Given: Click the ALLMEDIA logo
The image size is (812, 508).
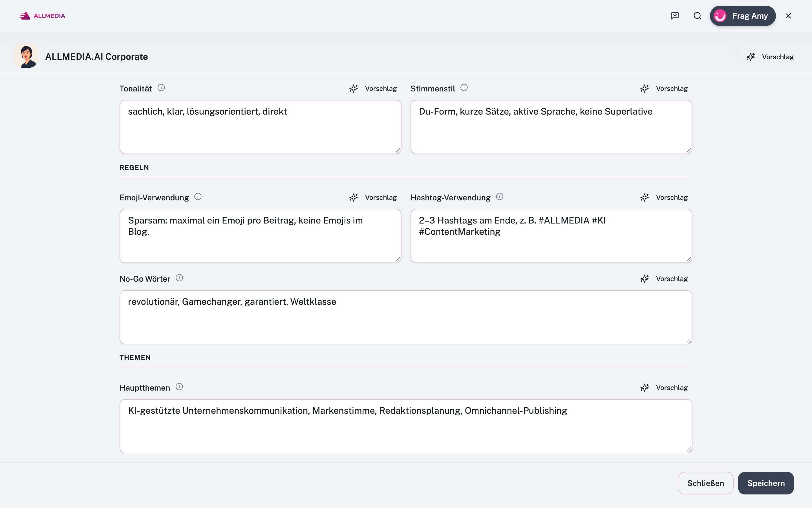Looking at the screenshot, I should tap(42, 16).
